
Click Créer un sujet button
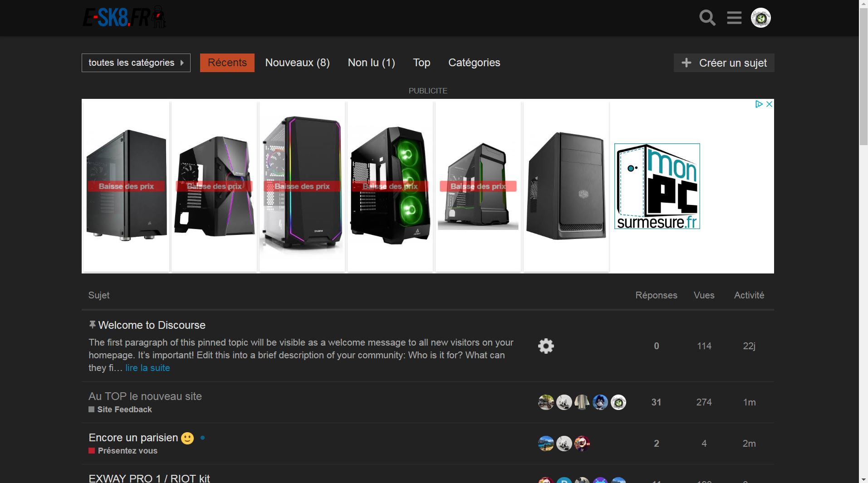(x=724, y=63)
